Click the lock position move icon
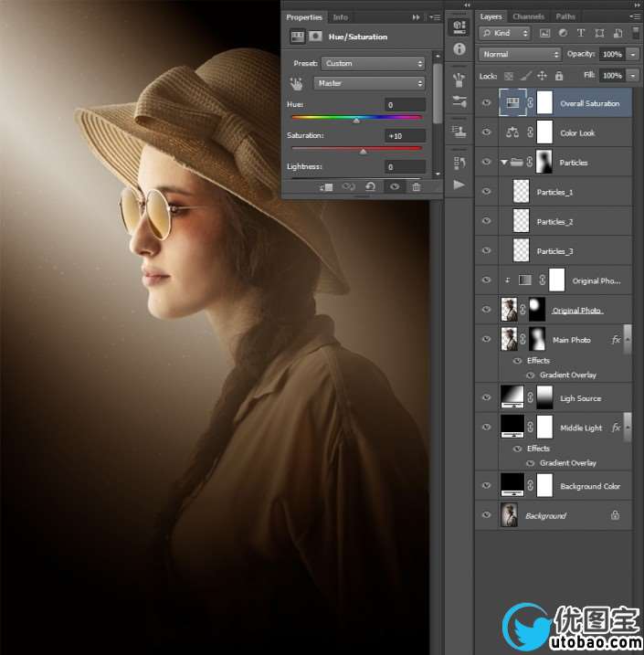644x655 pixels. pyautogui.click(x=542, y=76)
